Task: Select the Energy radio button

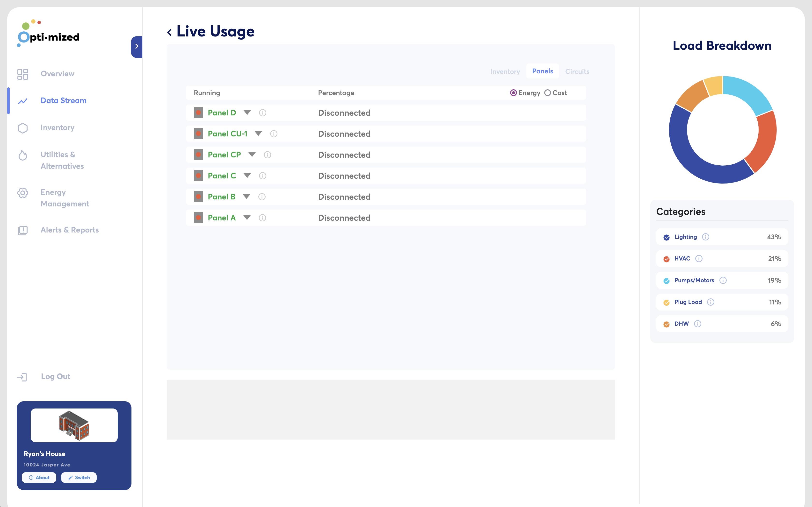Action: click(x=513, y=93)
